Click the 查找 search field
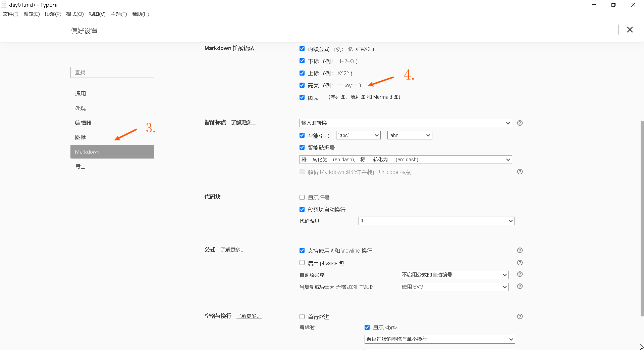Screen dimensions: 644x350 tap(112, 73)
